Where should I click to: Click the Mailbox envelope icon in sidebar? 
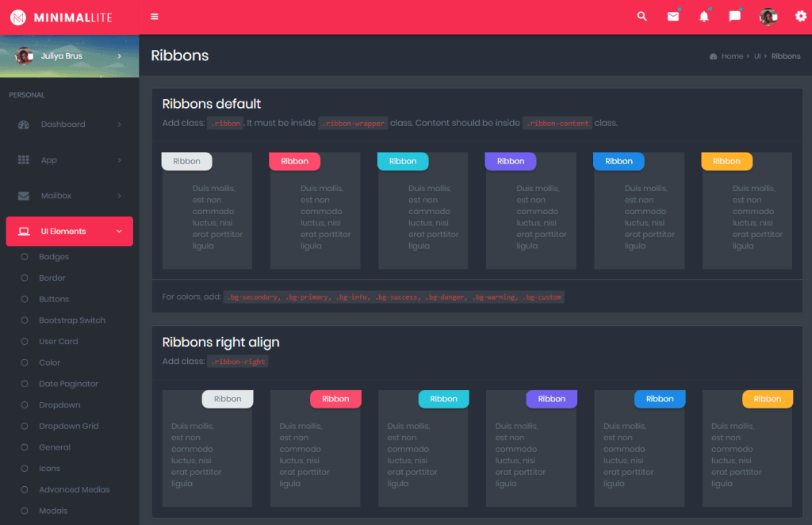[x=24, y=196]
